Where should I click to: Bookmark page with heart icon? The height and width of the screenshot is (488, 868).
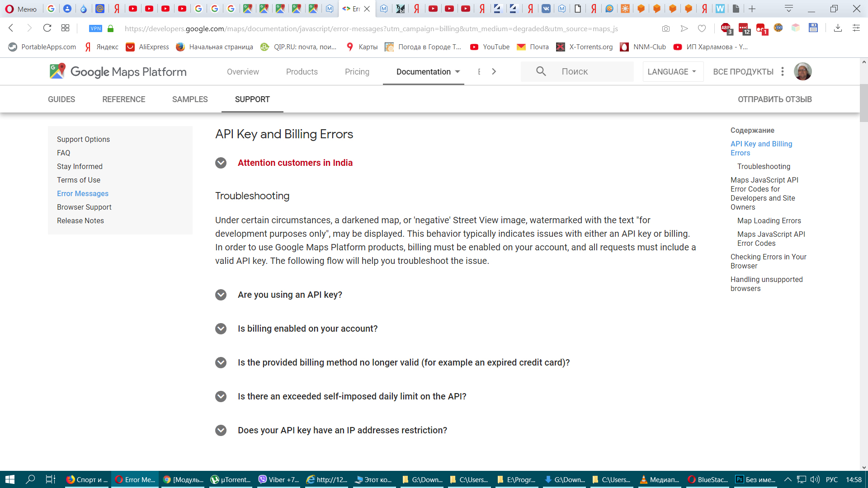point(702,28)
